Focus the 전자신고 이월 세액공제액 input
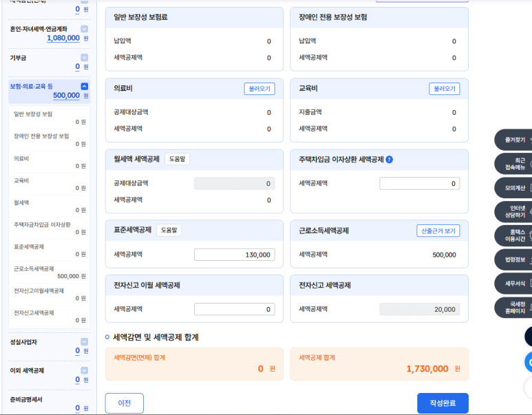 (x=235, y=309)
